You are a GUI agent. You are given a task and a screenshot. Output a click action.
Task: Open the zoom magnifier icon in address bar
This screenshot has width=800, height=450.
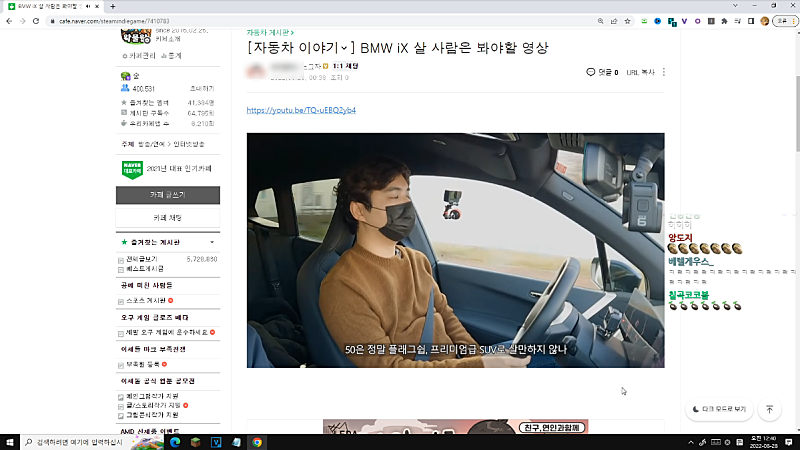[601, 21]
